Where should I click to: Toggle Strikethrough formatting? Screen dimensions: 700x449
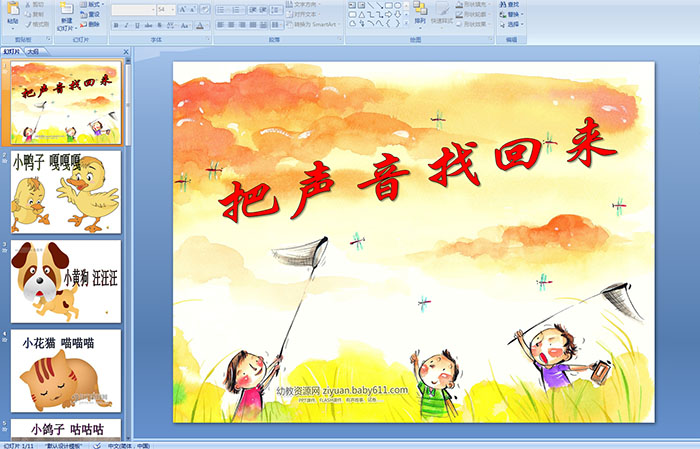click(148, 25)
